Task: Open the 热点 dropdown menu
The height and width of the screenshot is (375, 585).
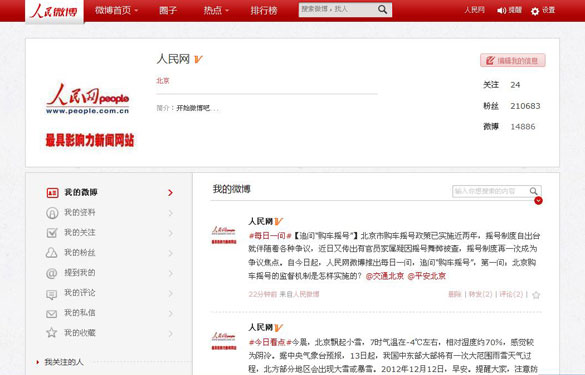Action: click(216, 10)
